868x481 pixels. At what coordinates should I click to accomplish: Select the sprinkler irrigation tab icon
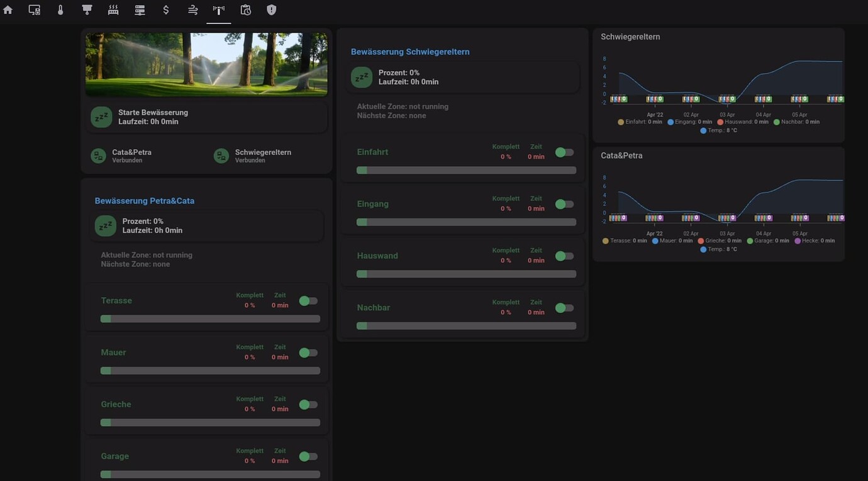218,9
